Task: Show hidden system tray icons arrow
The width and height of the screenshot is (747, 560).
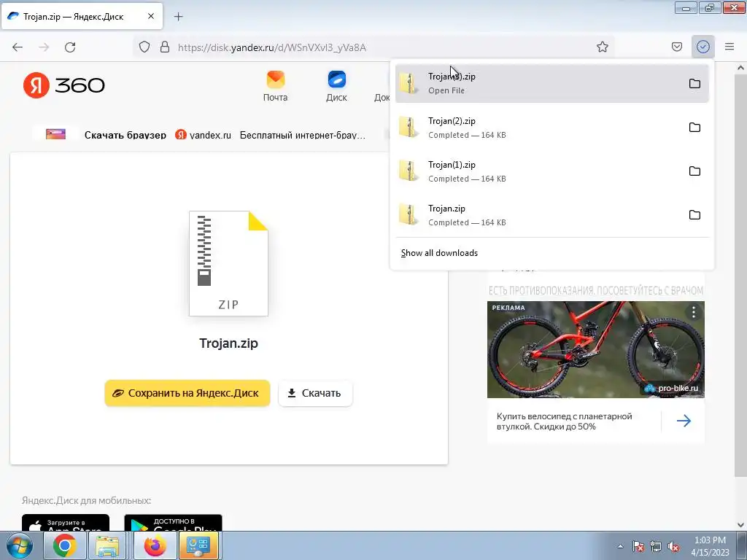Action: pyautogui.click(x=620, y=546)
